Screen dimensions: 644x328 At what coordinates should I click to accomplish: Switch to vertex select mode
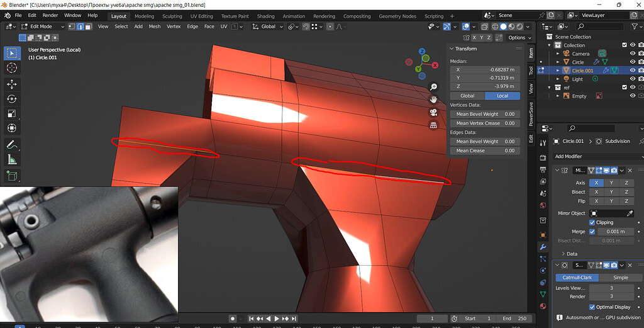pos(72,26)
